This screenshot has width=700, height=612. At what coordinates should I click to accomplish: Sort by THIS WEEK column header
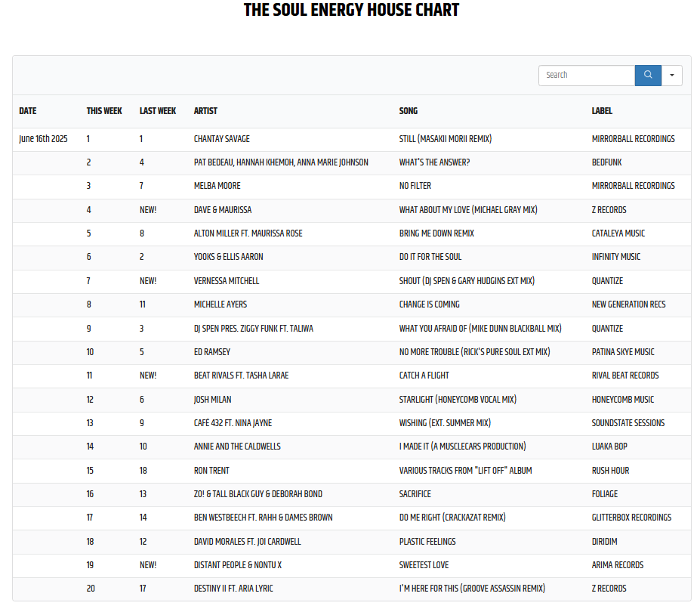104,111
